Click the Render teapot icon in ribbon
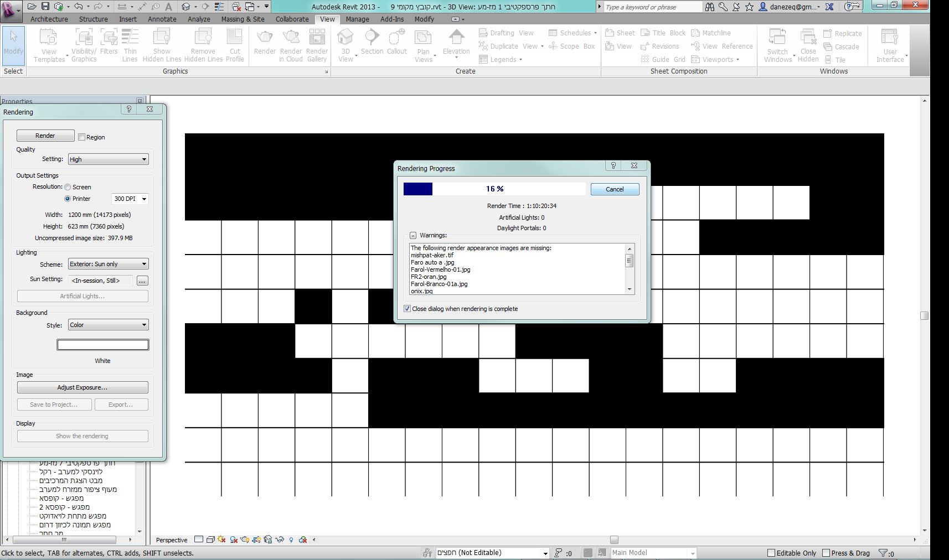This screenshot has width=949, height=560. tap(265, 43)
